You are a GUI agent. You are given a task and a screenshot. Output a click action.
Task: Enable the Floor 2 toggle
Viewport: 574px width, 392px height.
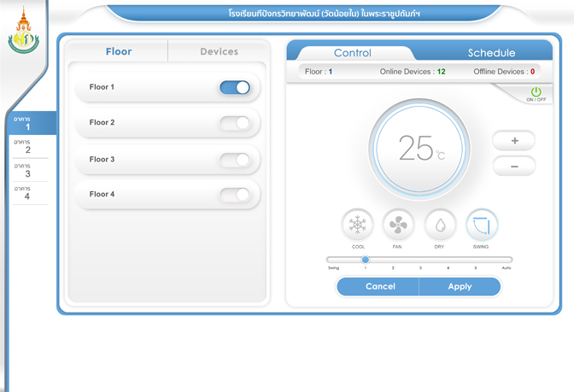click(x=235, y=123)
